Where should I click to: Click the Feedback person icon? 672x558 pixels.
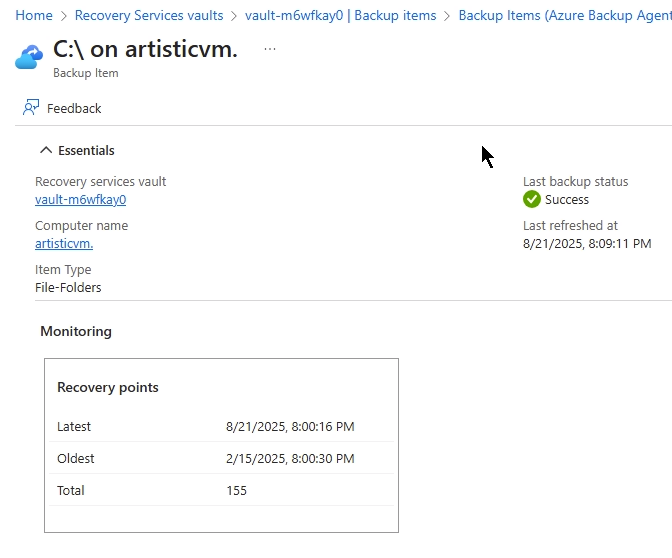[31, 108]
